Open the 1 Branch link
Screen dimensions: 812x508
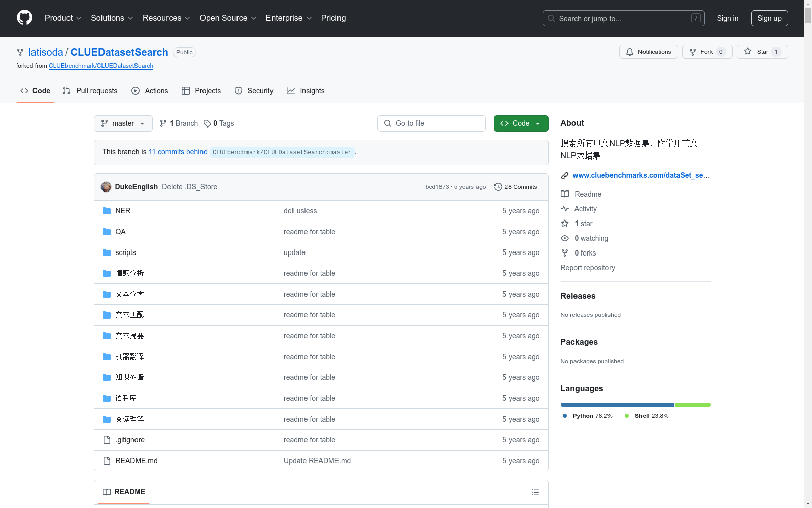[179, 123]
